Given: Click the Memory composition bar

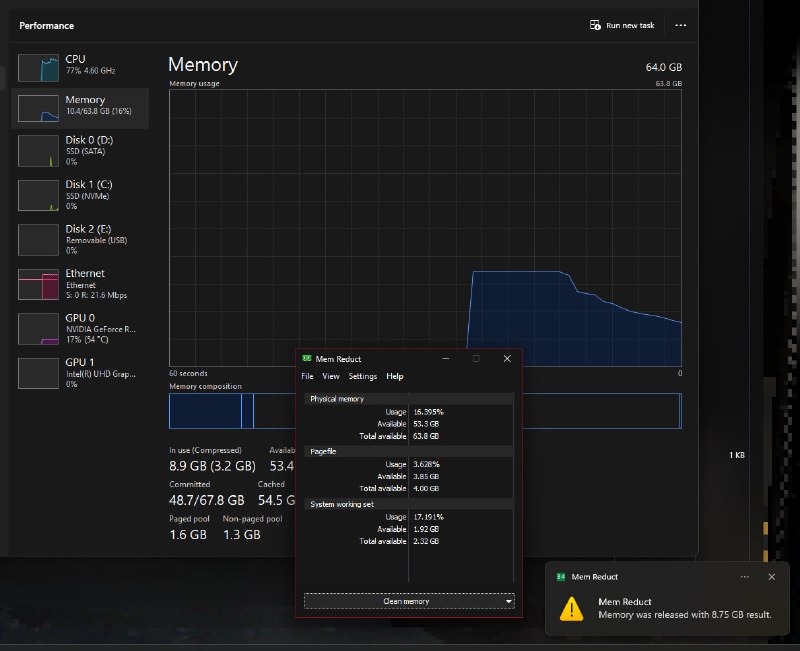Looking at the screenshot, I should point(230,411).
